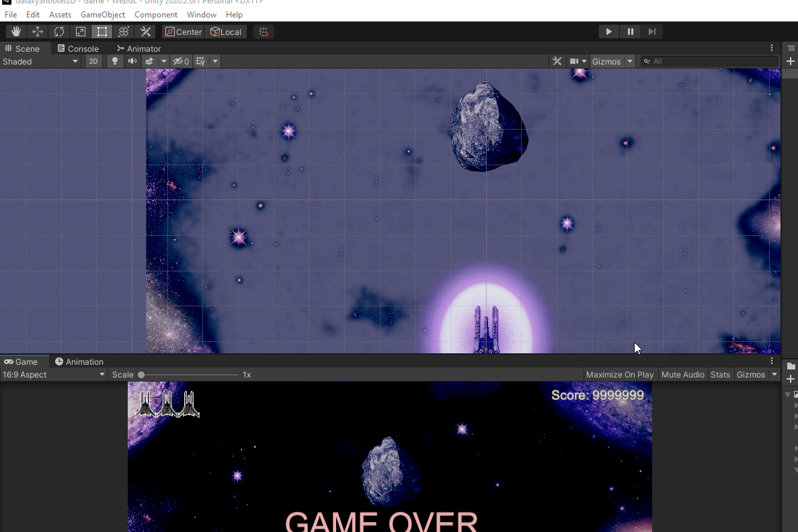This screenshot has width=798, height=532.
Task: Focus the Scene search field
Action: click(x=709, y=62)
